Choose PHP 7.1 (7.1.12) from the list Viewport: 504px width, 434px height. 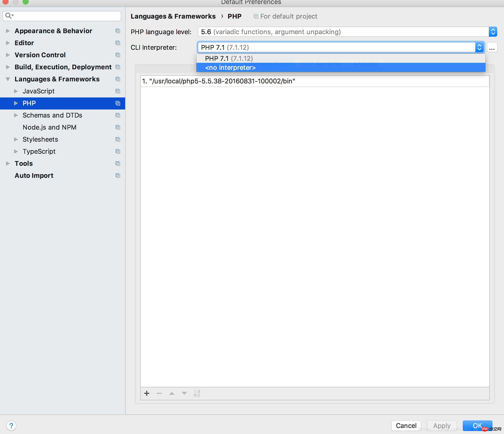coord(229,59)
